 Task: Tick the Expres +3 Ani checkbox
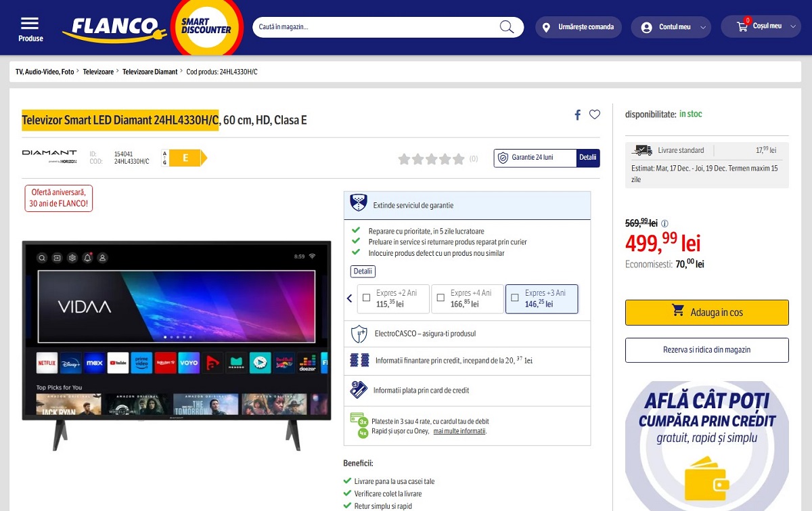point(515,297)
